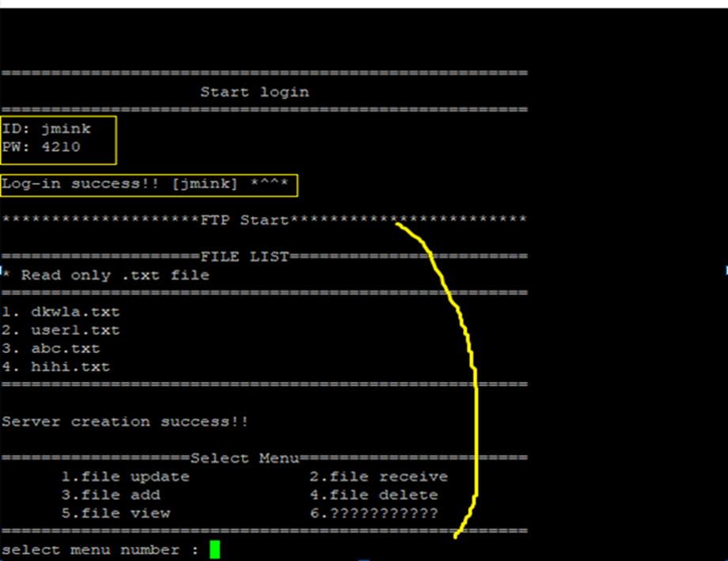Click the "Start login" header

(255, 92)
